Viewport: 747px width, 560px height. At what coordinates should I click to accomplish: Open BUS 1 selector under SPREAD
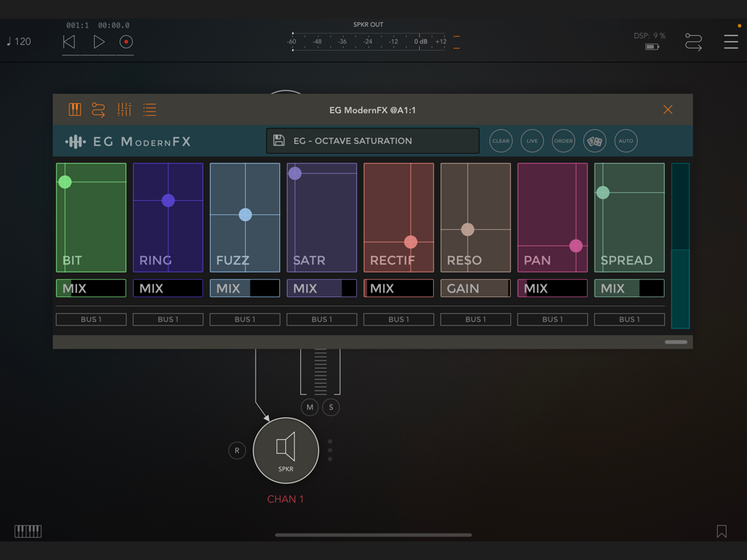629,320
